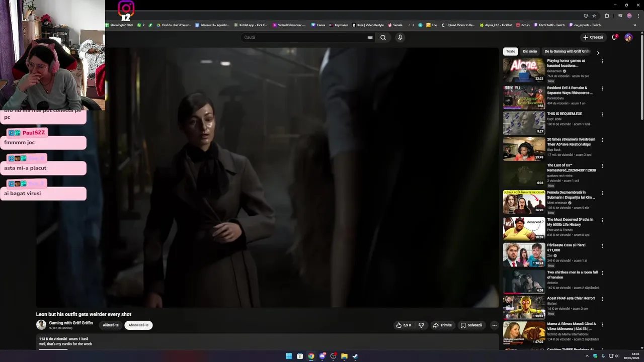Dislike the video with thumbs down
The width and height of the screenshot is (644, 362).
click(x=421, y=325)
